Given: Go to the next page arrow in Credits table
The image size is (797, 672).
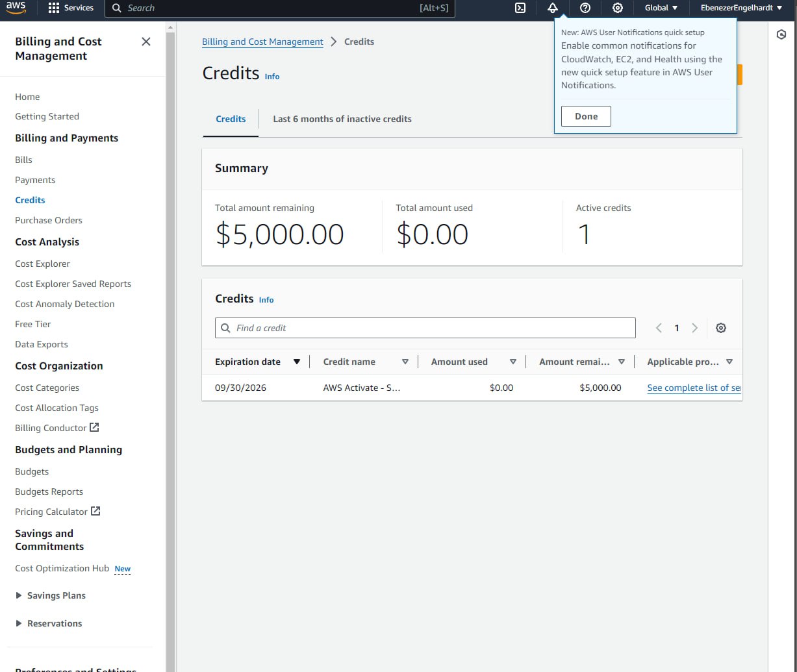Looking at the screenshot, I should click(x=694, y=328).
